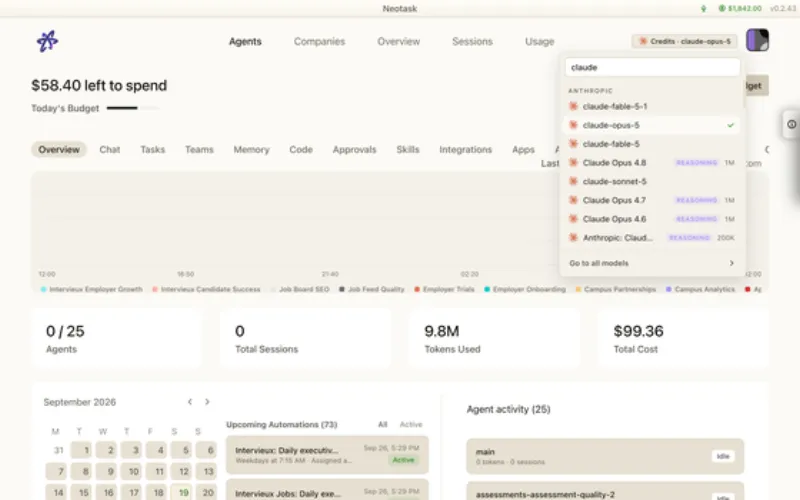Switch to the Apps tab
The width and height of the screenshot is (800, 500).
click(523, 149)
